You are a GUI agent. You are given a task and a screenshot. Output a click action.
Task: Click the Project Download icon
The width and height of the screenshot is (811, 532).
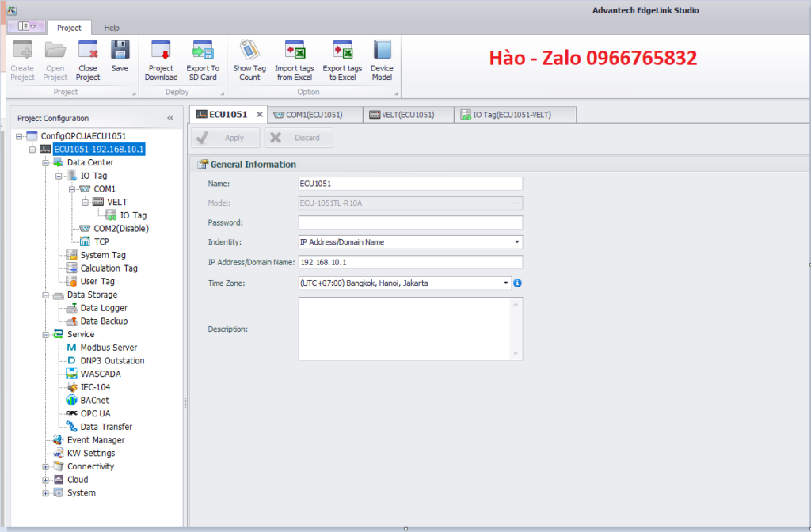tap(161, 50)
